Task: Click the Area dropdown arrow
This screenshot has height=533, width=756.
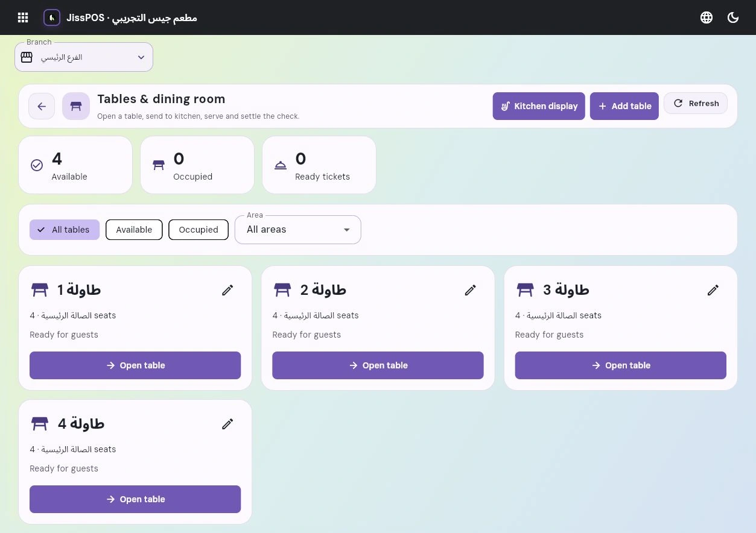Action: tap(346, 230)
